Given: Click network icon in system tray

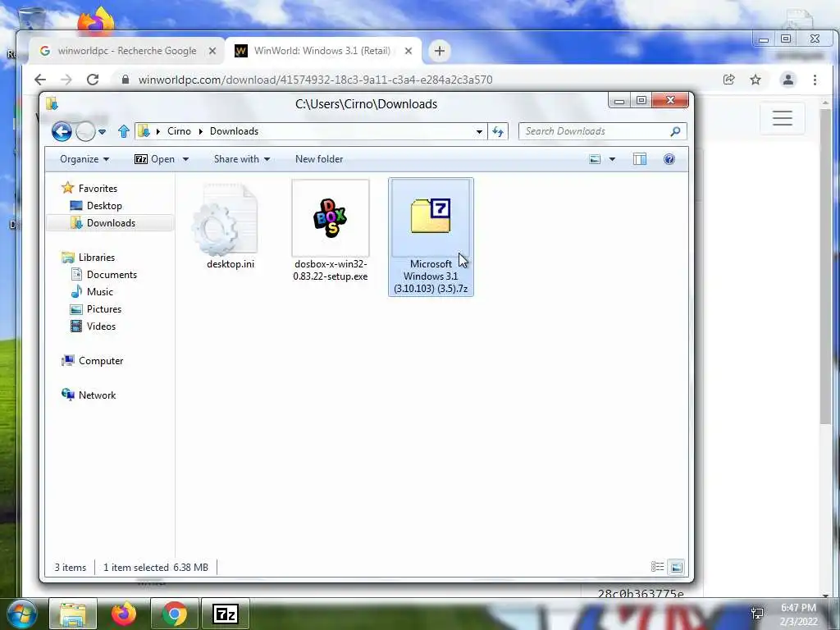Looking at the screenshot, I should (757, 614).
